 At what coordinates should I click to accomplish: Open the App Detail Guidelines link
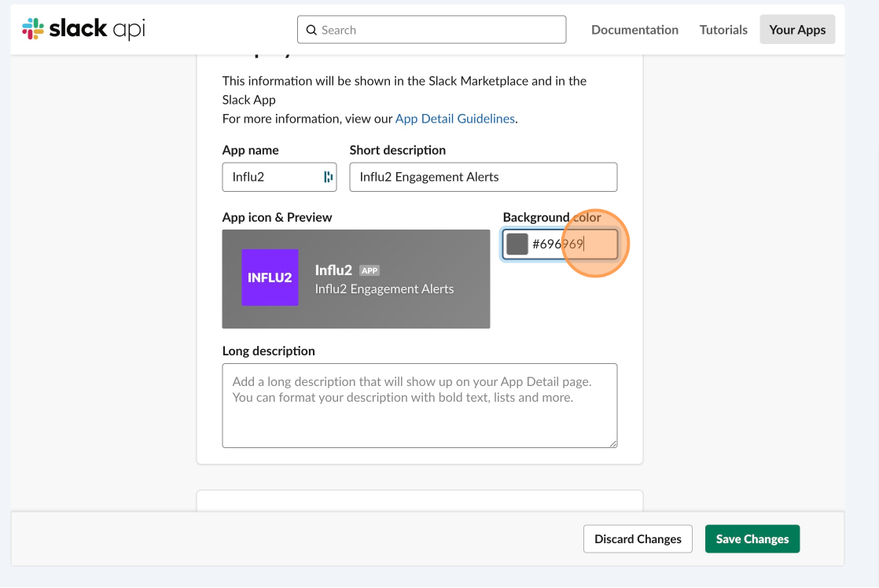pos(454,119)
